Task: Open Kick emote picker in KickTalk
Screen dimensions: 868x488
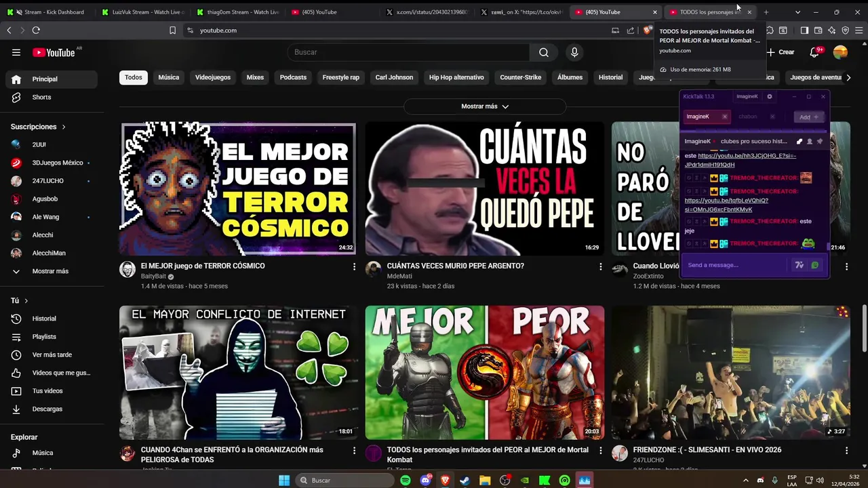Action: click(x=815, y=265)
